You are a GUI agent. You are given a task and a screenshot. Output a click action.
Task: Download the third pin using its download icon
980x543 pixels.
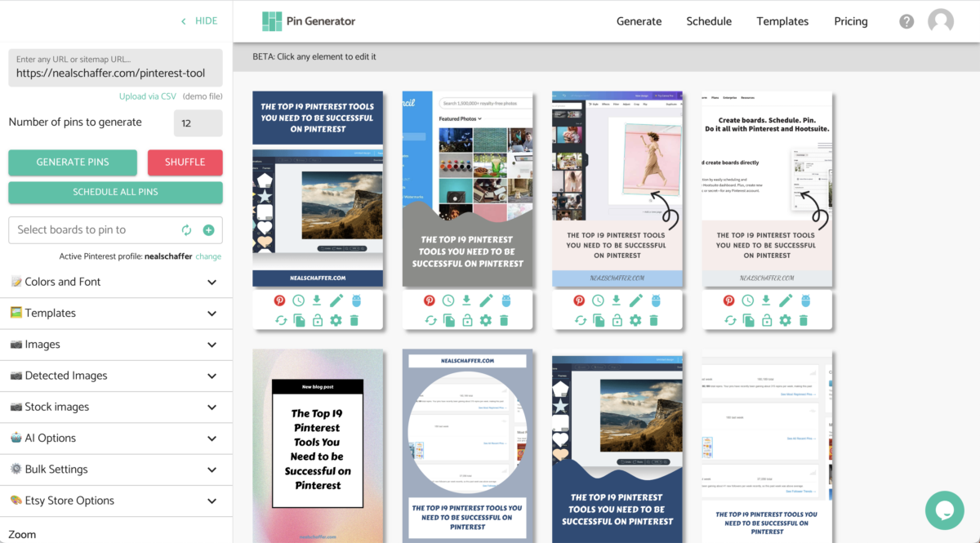617,300
